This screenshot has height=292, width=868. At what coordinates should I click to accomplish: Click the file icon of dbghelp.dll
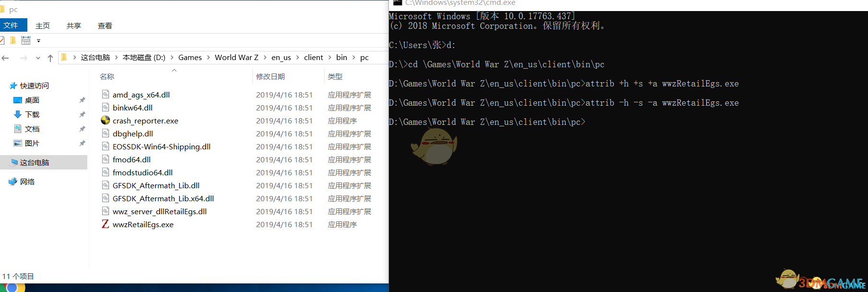[x=106, y=133]
